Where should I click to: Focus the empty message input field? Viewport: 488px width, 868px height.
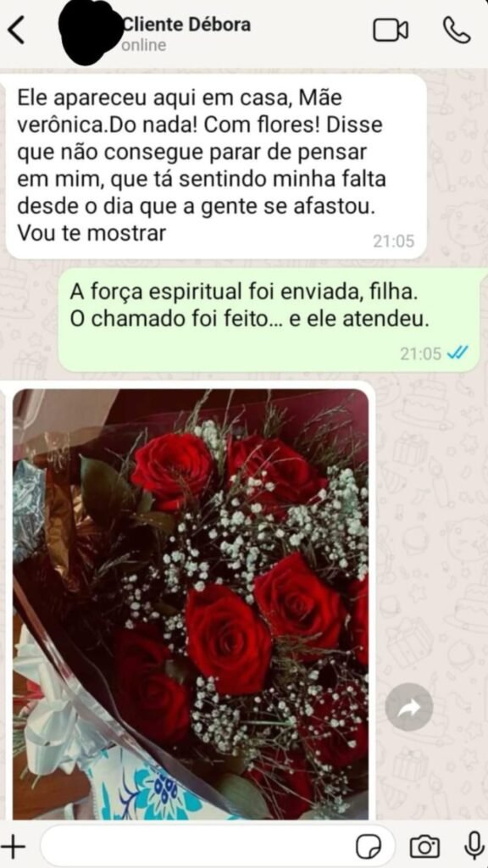pos(197,847)
